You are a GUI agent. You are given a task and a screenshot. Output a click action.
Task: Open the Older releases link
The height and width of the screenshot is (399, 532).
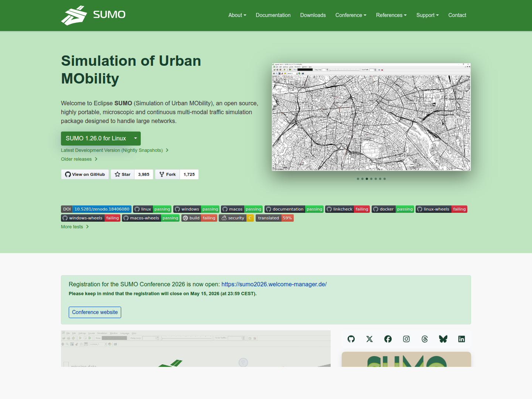[x=79, y=159]
